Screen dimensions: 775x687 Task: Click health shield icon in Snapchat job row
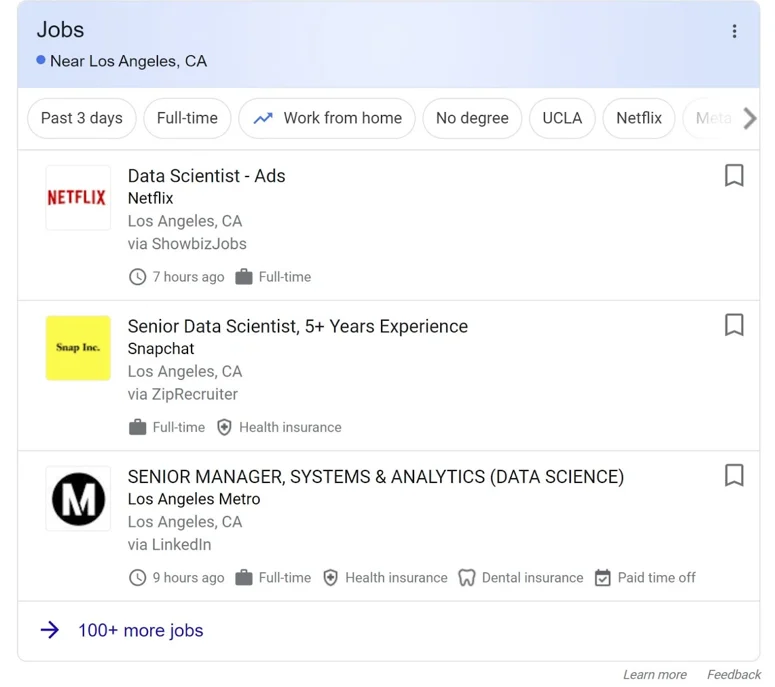point(224,427)
